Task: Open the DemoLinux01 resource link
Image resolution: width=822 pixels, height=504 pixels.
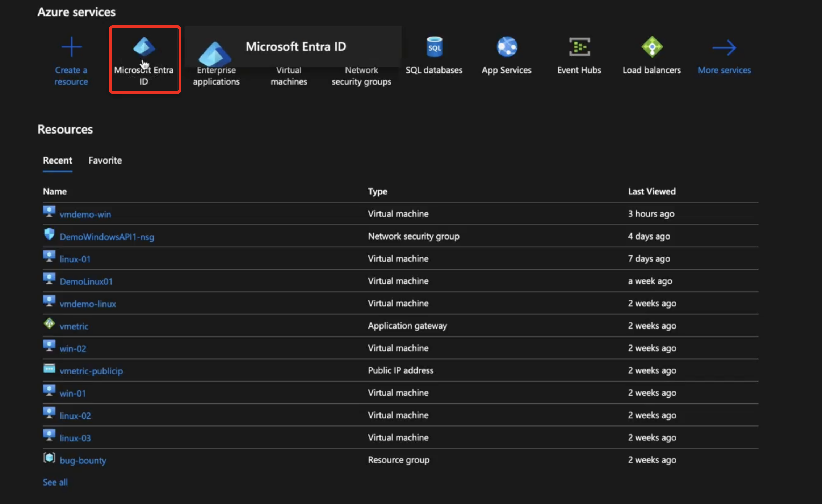Action: 86,281
